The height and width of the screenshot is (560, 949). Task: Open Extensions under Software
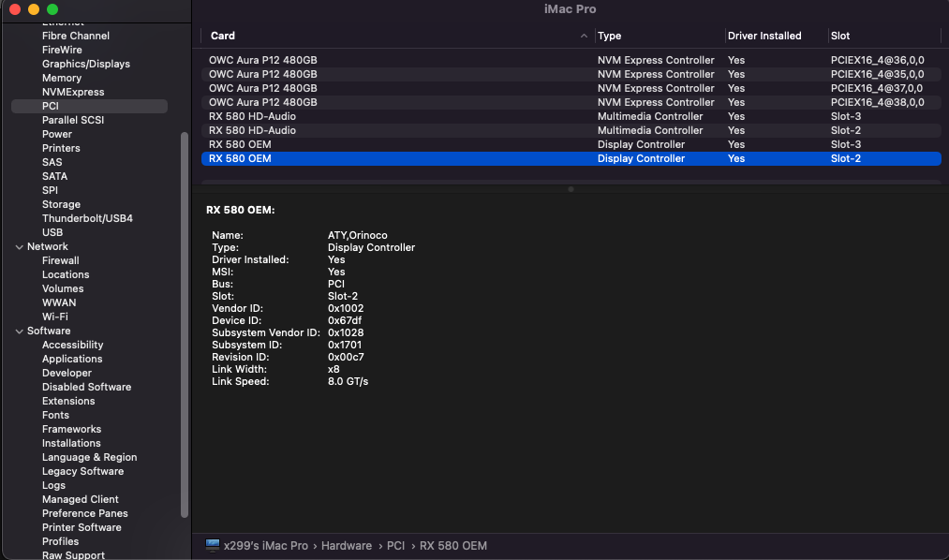(68, 401)
